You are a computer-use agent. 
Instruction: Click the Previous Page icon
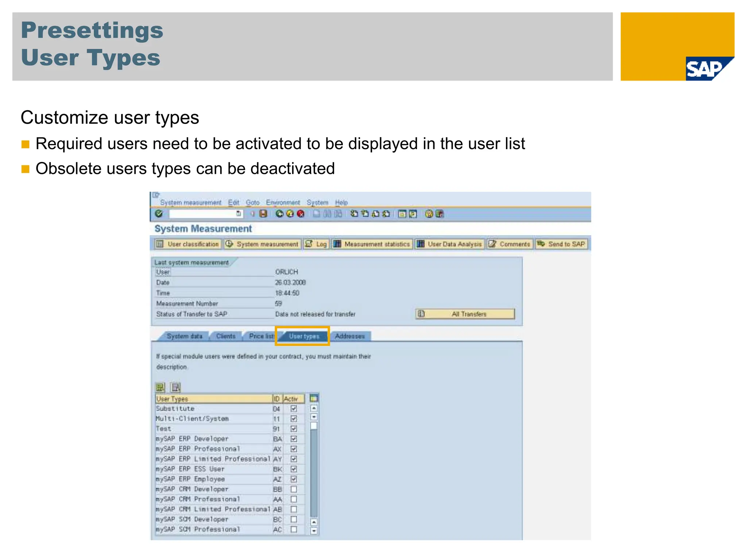pyautogui.click(x=365, y=214)
